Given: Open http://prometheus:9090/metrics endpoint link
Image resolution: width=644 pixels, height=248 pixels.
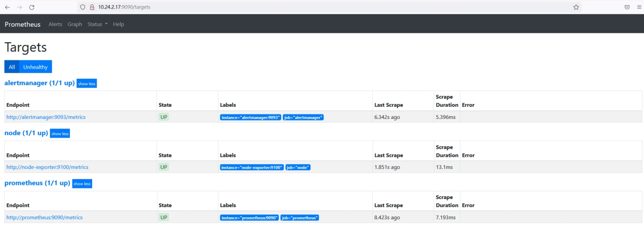Looking at the screenshot, I should [44, 217].
